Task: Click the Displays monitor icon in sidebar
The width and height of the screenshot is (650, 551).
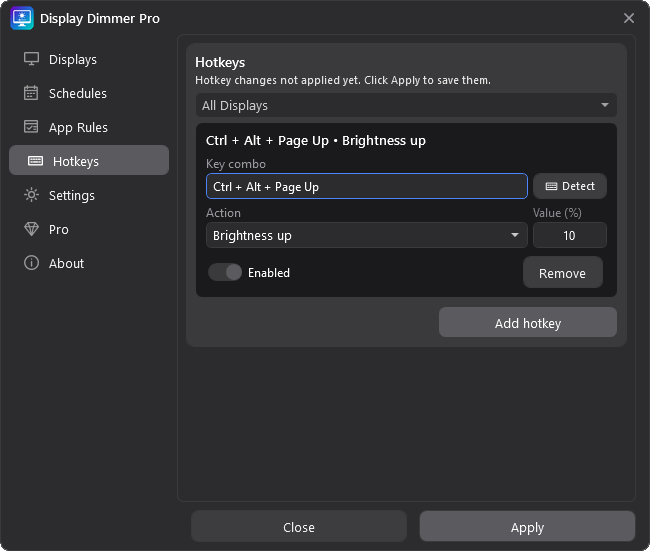Action: click(x=32, y=59)
